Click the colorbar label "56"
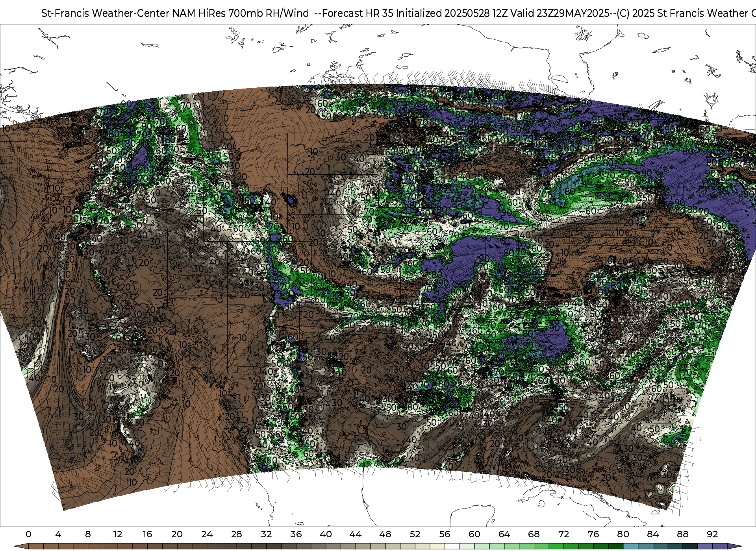This screenshot has height=551, width=756. (445, 534)
